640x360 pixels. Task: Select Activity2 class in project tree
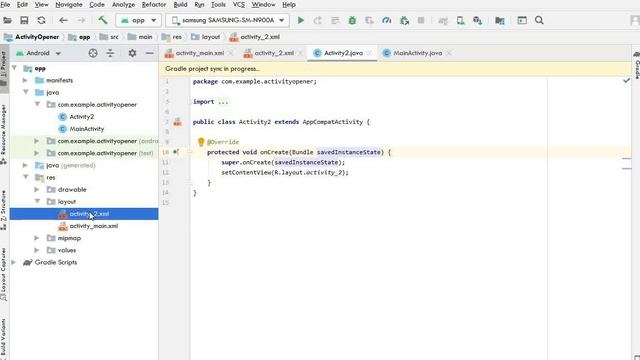click(82, 117)
